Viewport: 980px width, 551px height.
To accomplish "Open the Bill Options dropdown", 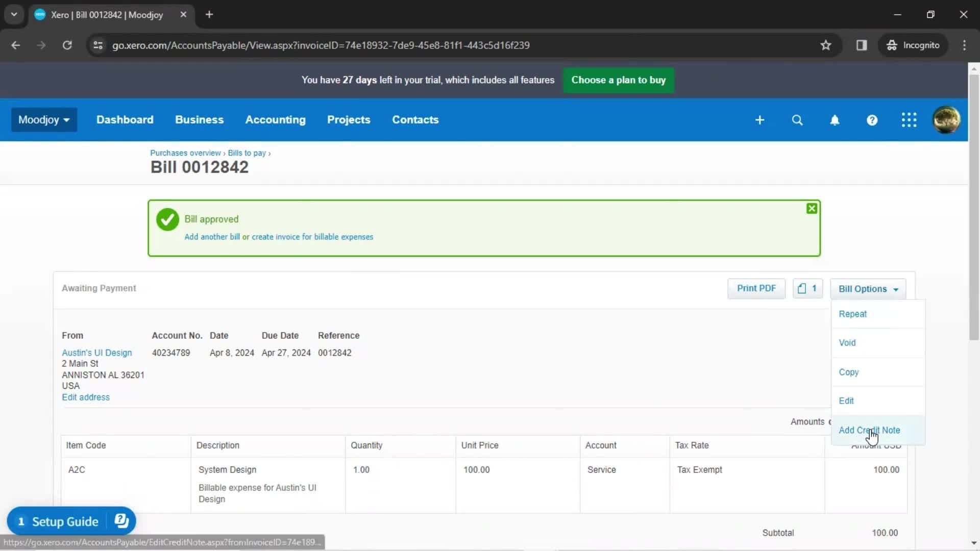I will pos(868,289).
